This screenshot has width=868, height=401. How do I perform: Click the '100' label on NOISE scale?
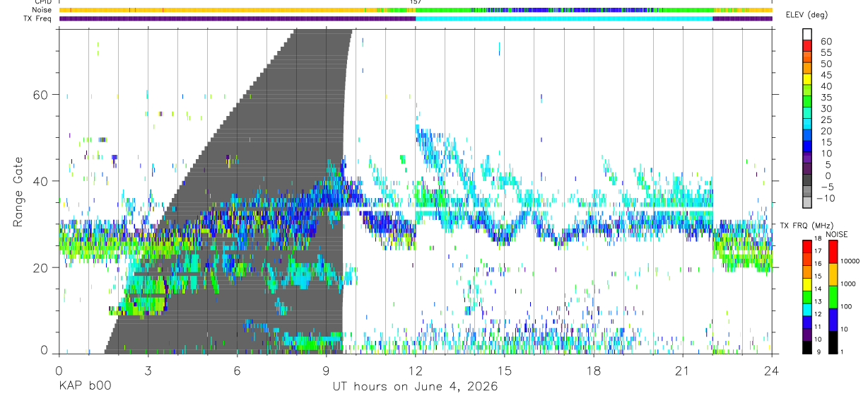tap(847, 306)
